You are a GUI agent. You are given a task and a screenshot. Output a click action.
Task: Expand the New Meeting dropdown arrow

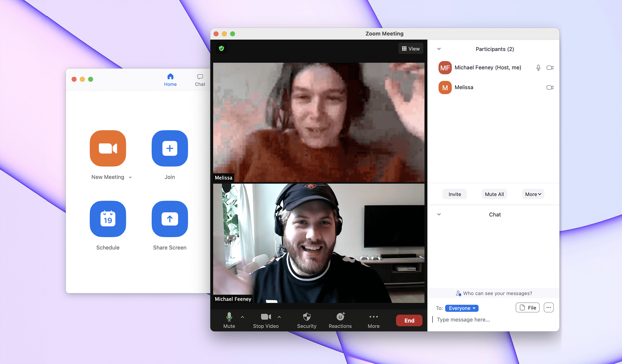[130, 177]
